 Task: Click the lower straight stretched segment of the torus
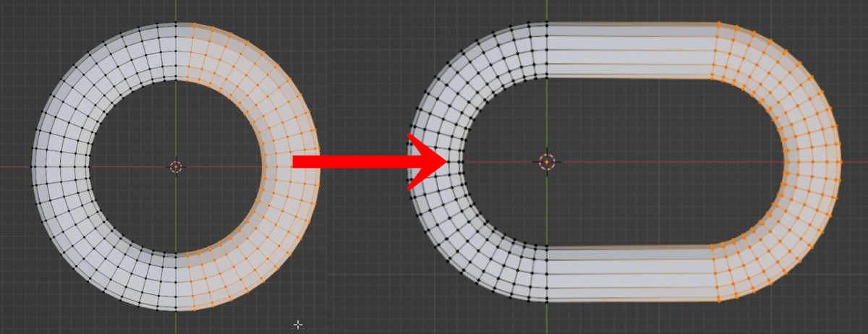[x=631, y=273]
